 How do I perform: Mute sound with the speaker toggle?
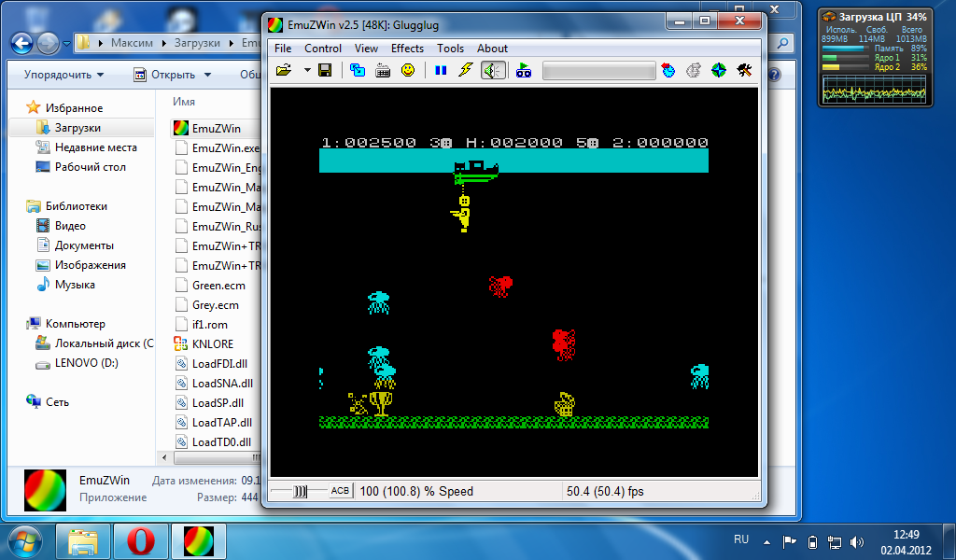coord(493,70)
